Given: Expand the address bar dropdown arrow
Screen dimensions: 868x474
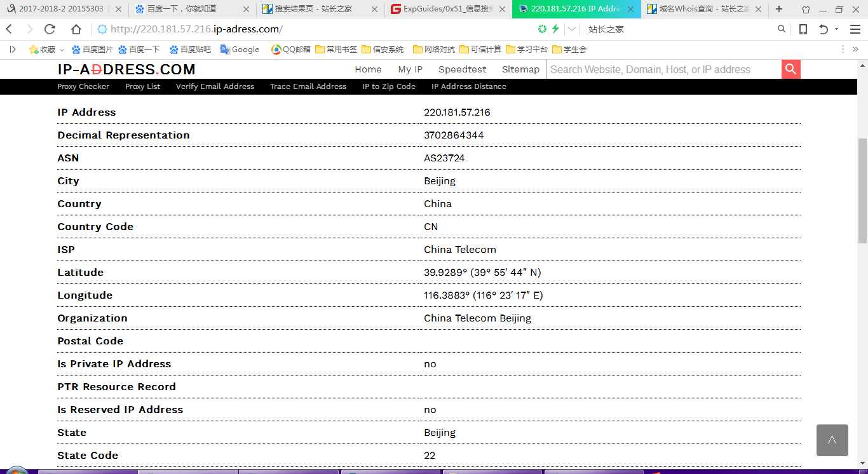Looking at the screenshot, I should (572, 29).
